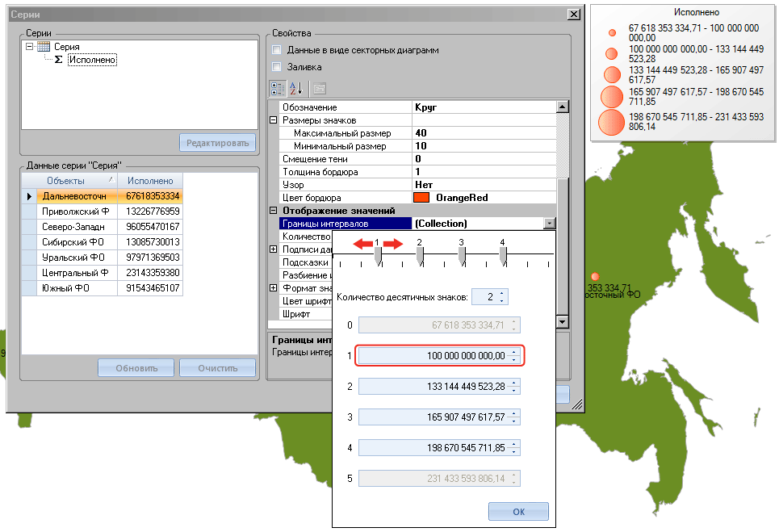Click the Categorized view icon in property grid
This screenshot has height=532, width=779.
(277, 89)
